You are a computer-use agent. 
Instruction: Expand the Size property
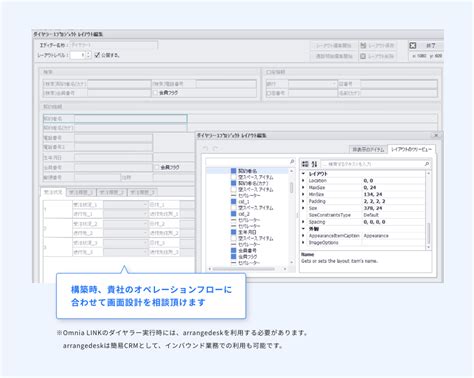(303, 208)
